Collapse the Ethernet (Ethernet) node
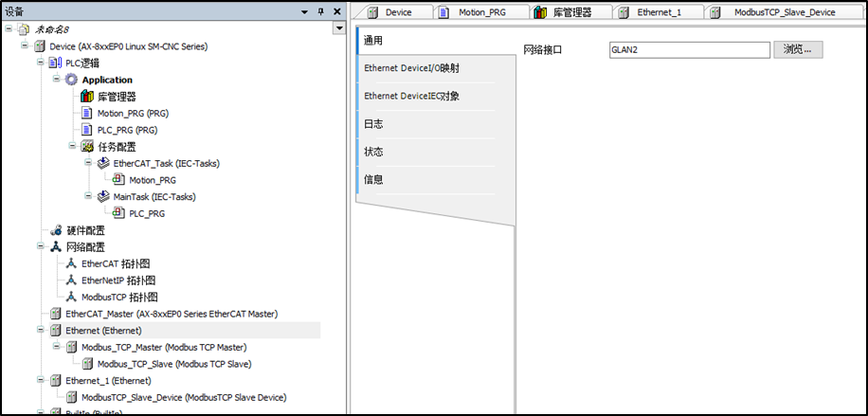The image size is (868, 416). (x=41, y=331)
